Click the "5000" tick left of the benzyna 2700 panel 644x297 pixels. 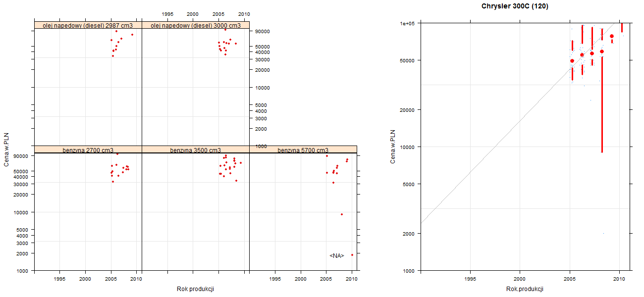click(23, 230)
